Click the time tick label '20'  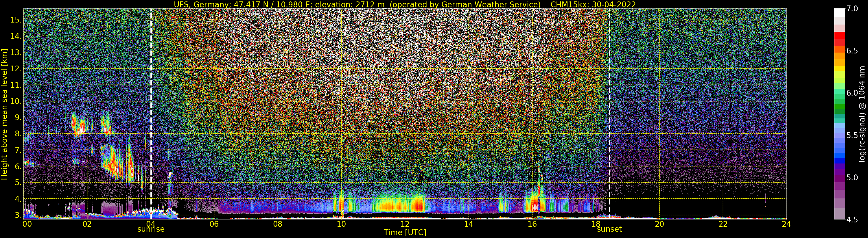[659, 224]
